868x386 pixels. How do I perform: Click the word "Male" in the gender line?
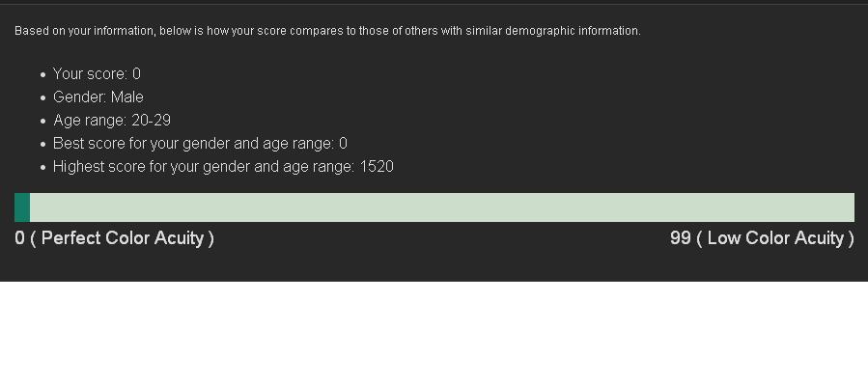point(126,97)
